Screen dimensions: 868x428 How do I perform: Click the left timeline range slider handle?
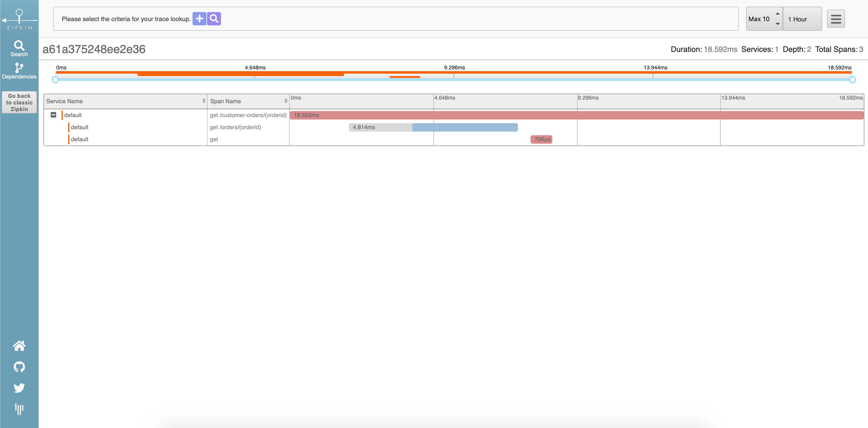(55, 80)
